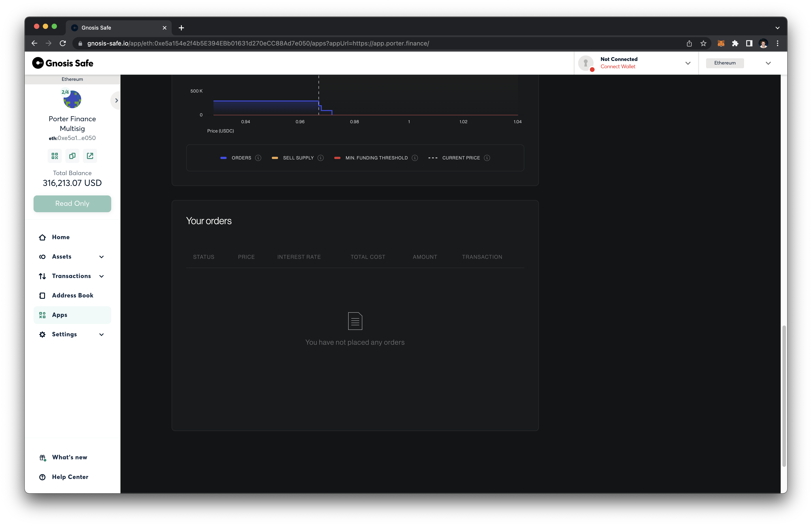The image size is (812, 526).
Task: Expand the Not Connected wallet dropdown
Action: click(x=688, y=63)
